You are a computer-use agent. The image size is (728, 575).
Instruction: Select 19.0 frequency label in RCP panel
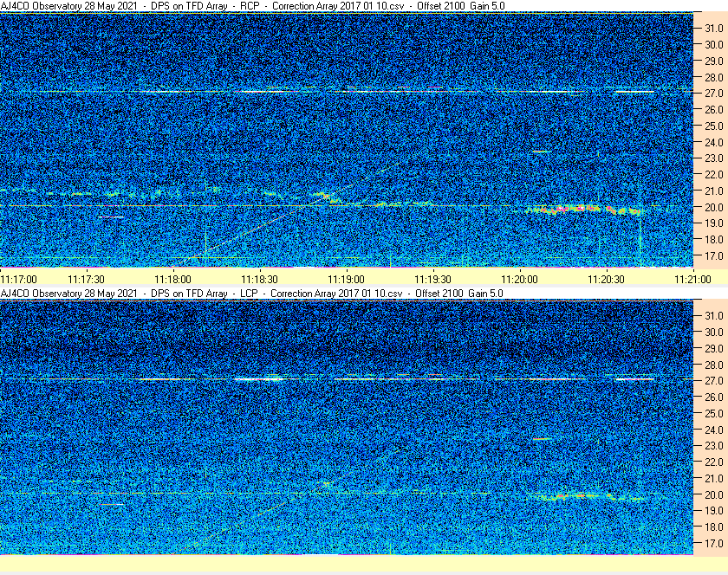(714, 223)
